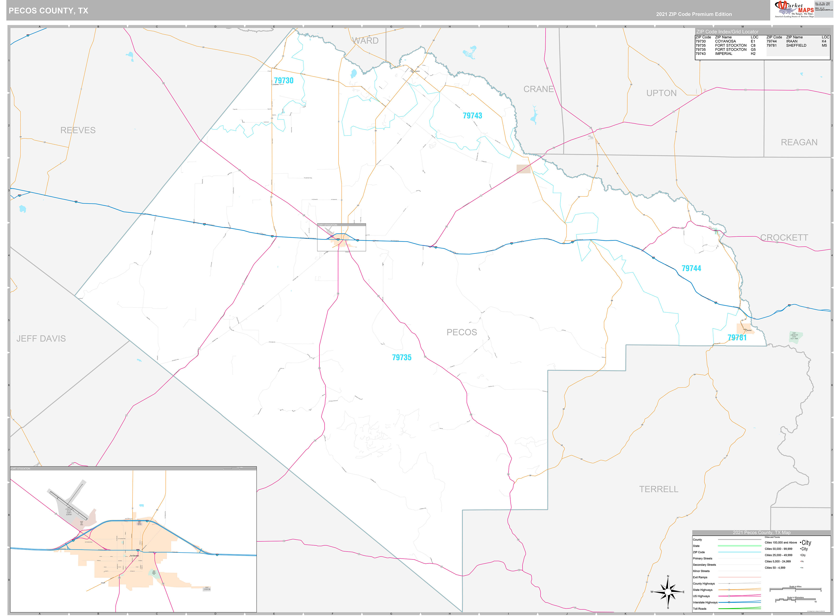The width and height of the screenshot is (840, 616).
Task: Click ZIP code label 79743 on the map
Action: pyautogui.click(x=472, y=116)
